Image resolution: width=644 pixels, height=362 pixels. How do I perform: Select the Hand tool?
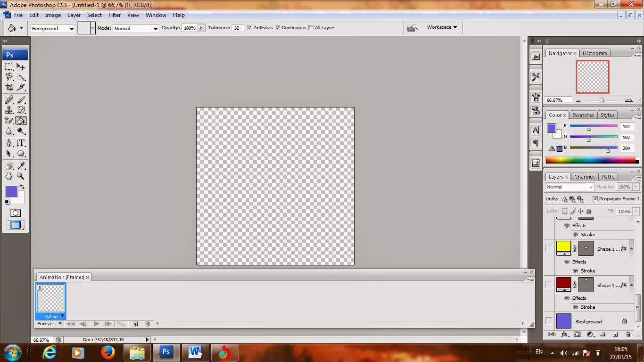9,176
